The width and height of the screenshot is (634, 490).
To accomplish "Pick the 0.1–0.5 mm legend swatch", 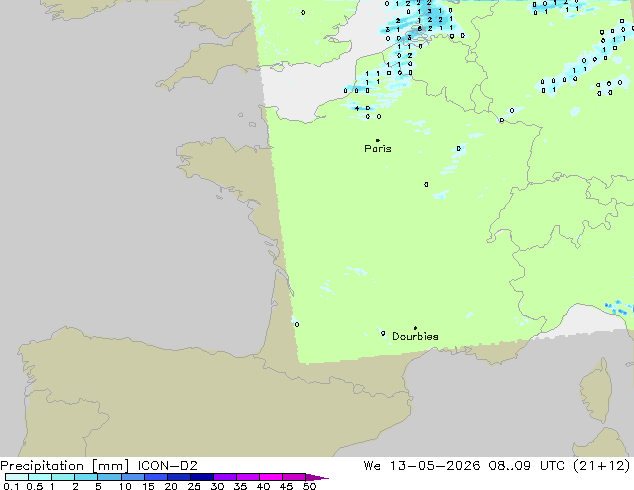I will pyautogui.click(x=17, y=477).
